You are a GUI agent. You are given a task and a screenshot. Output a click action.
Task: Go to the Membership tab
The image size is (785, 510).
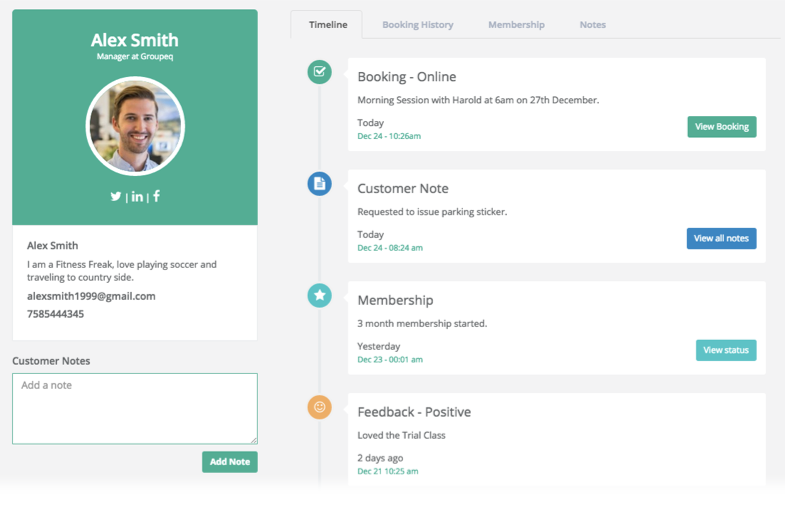point(516,25)
